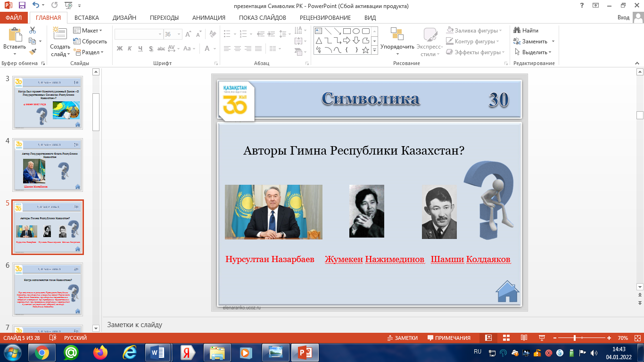Toggle italic formatting К
This screenshot has height=362, width=644.
(x=130, y=49)
